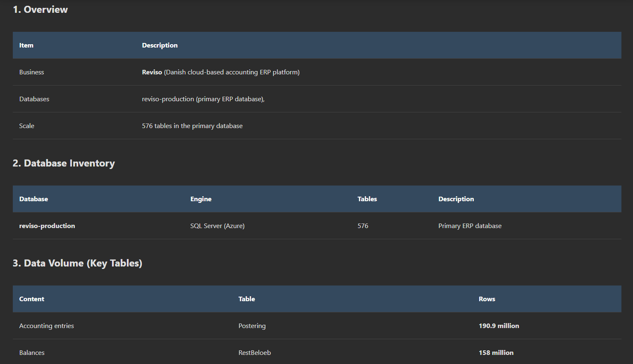Click '576 tables in the primary database'
Screen dimensions: 633x364
(192, 126)
